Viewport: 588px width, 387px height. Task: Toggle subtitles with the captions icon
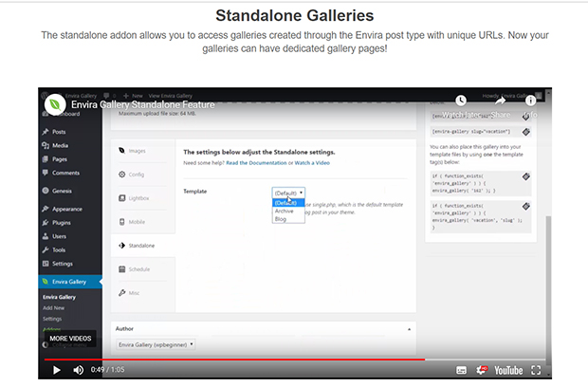pyautogui.click(x=461, y=371)
